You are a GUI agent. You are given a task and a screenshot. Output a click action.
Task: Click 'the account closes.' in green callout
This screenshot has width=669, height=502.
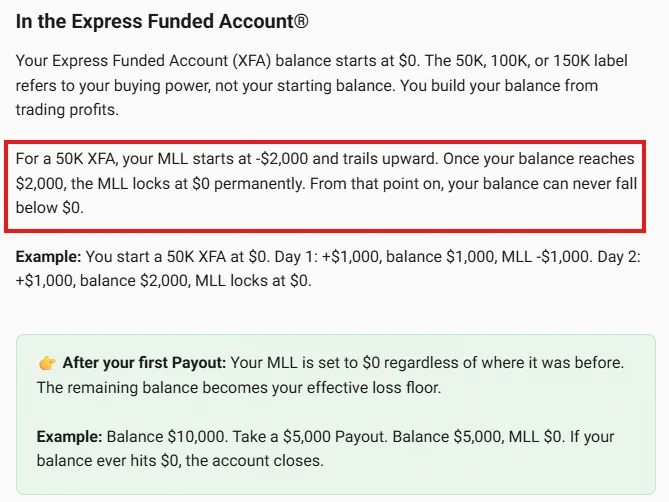[254, 461]
